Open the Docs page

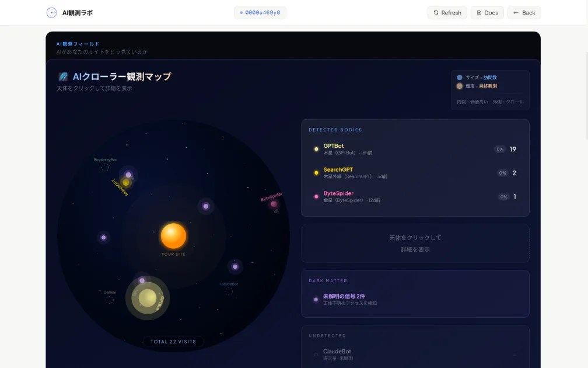[x=487, y=12]
